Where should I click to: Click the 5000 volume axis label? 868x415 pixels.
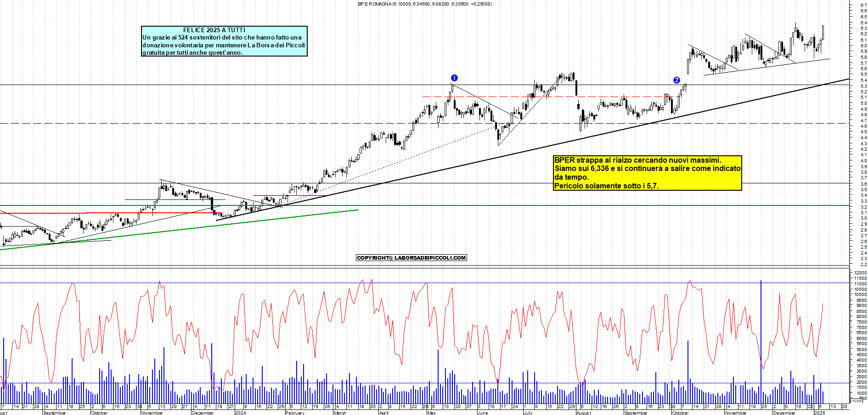pyautogui.click(x=862, y=349)
